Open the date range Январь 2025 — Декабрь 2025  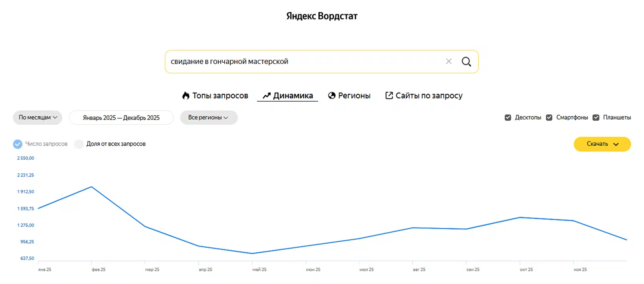121,118
